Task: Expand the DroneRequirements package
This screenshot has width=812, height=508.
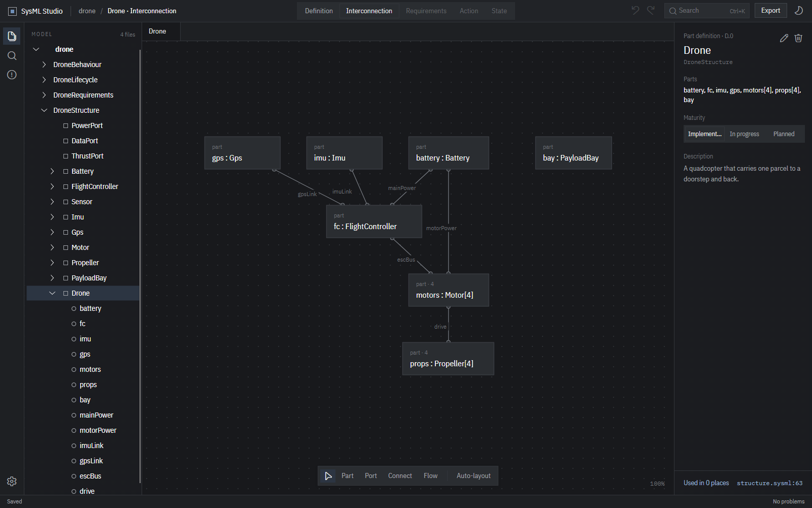Action: click(x=44, y=95)
